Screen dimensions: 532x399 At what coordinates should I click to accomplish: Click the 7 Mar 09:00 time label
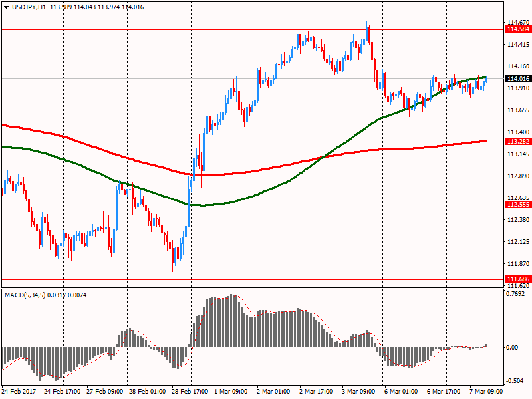pyautogui.click(x=489, y=392)
